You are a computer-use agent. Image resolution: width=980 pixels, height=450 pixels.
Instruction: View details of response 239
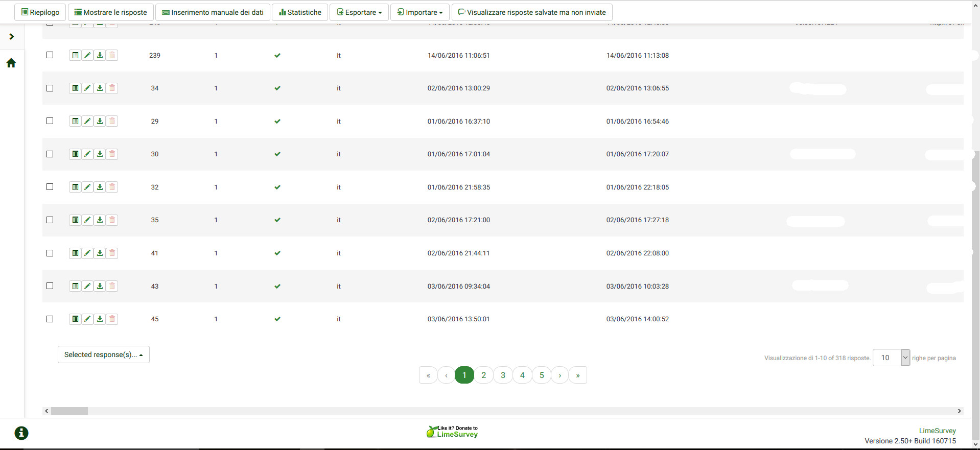(x=75, y=55)
